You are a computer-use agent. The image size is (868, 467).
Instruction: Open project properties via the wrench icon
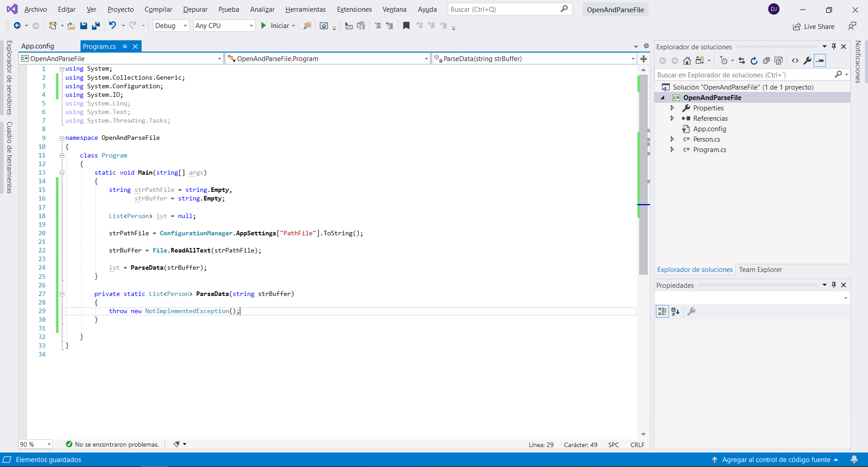807,61
